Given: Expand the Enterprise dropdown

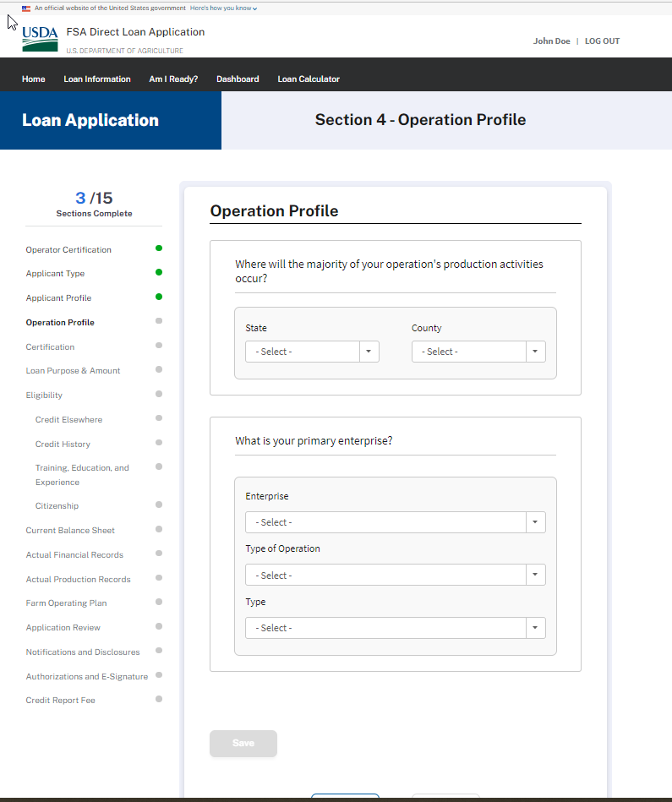Looking at the screenshot, I should click(395, 522).
